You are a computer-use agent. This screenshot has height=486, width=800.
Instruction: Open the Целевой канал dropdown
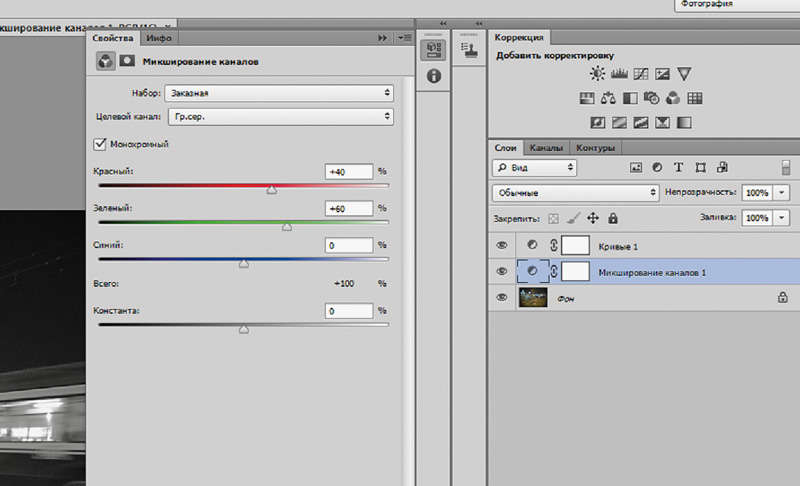(x=280, y=117)
